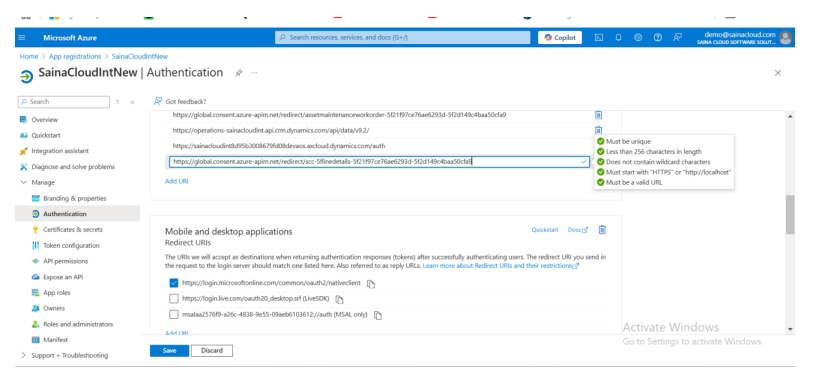Open Roles and administrators
This screenshot has width=828, height=385.
coord(78,324)
